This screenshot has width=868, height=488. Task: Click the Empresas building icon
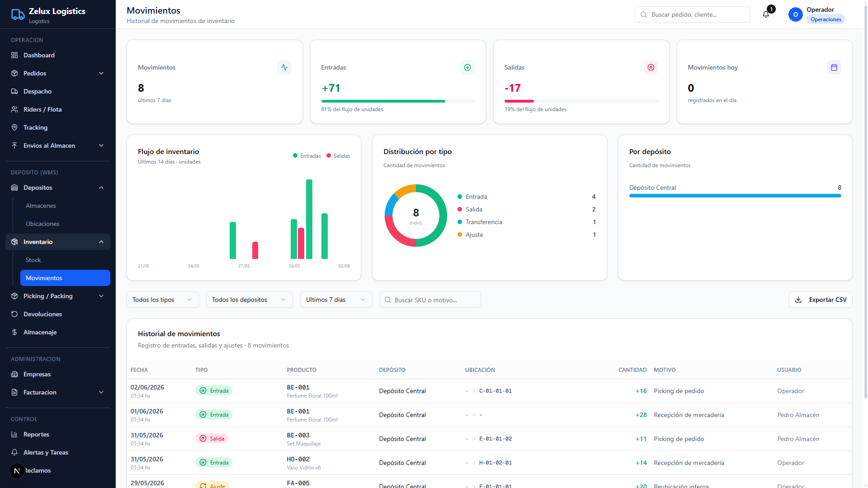(x=14, y=374)
